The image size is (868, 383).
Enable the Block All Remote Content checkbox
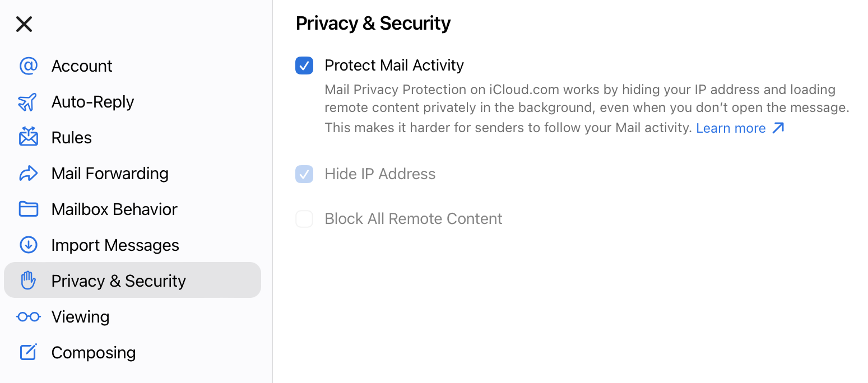coord(304,219)
